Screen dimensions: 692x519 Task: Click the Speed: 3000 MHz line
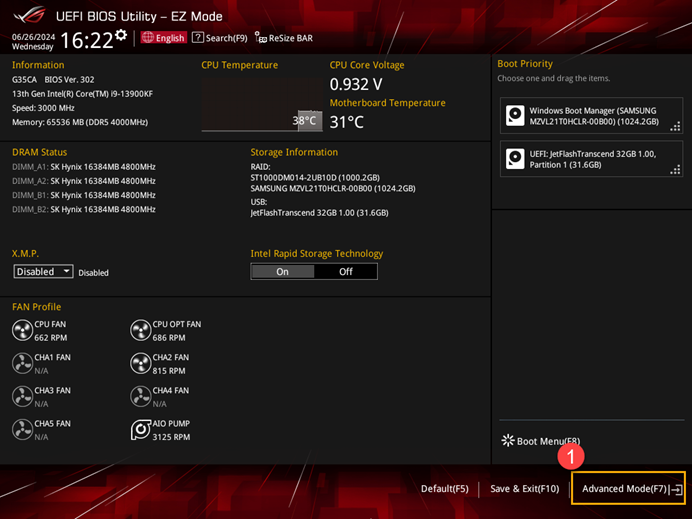(x=43, y=108)
